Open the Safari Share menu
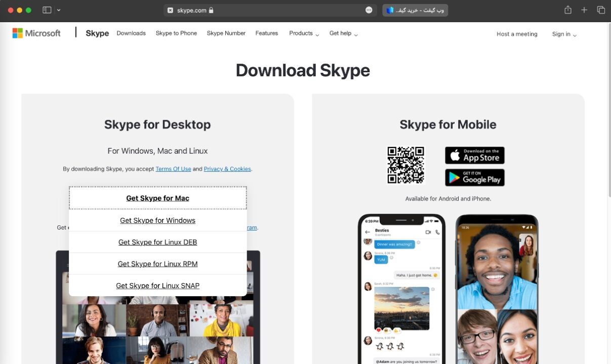Image resolution: width=611 pixels, height=364 pixels. click(568, 10)
